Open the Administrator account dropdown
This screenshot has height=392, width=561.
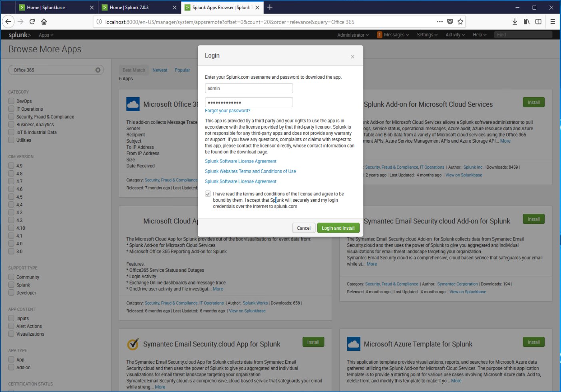(353, 35)
